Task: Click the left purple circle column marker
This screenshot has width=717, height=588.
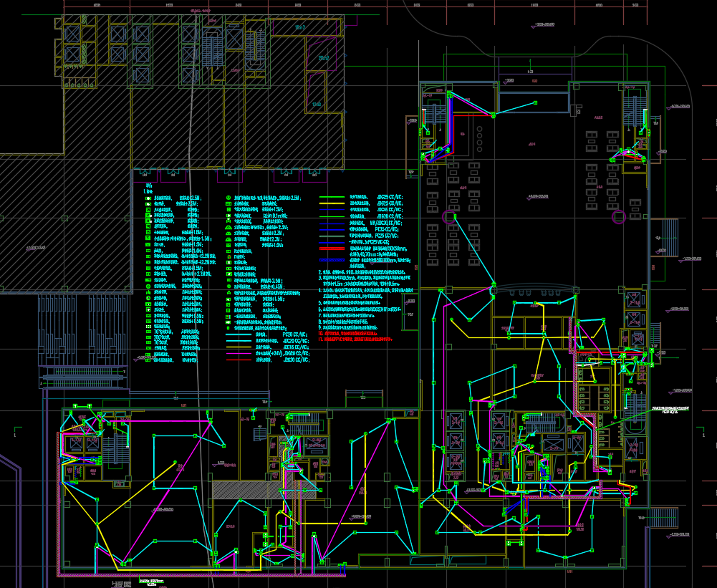Action: click(x=449, y=216)
